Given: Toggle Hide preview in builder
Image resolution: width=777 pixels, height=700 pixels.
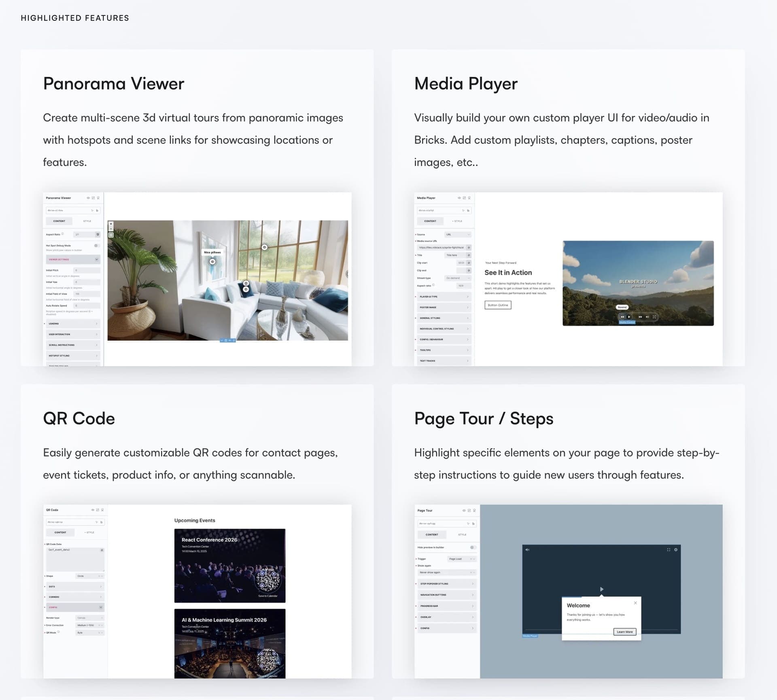Looking at the screenshot, I should pos(473,547).
